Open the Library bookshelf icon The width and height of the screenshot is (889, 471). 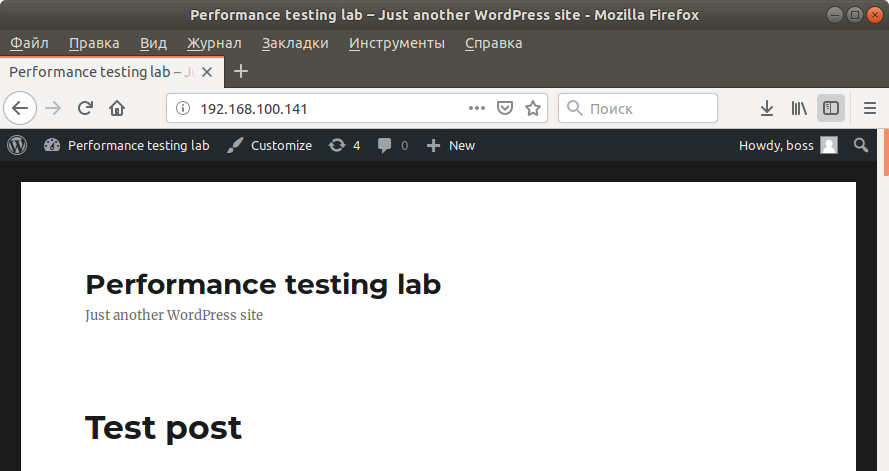pyautogui.click(x=799, y=108)
